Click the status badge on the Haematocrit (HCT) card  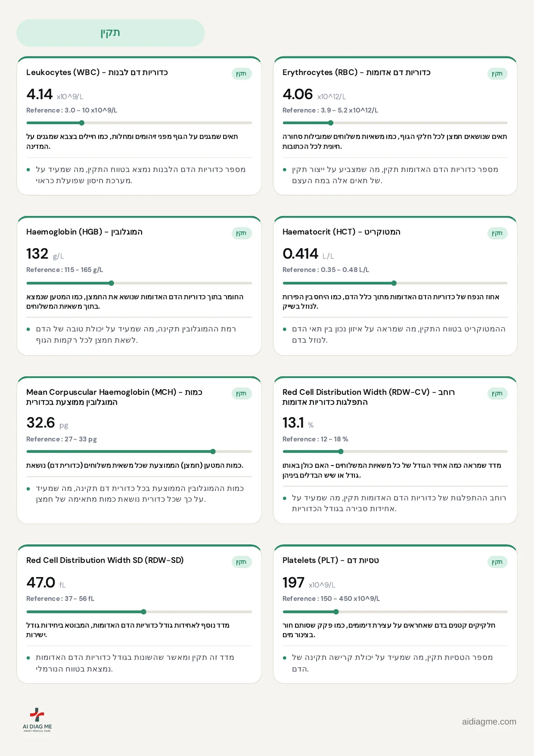[x=497, y=233]
